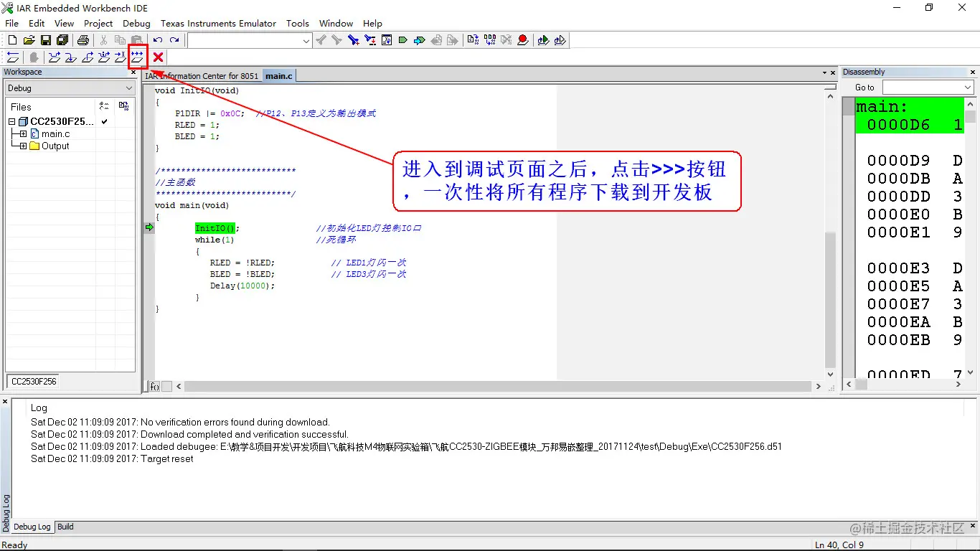
Task: Undo the last edit
Action: (x=158, y=40)
